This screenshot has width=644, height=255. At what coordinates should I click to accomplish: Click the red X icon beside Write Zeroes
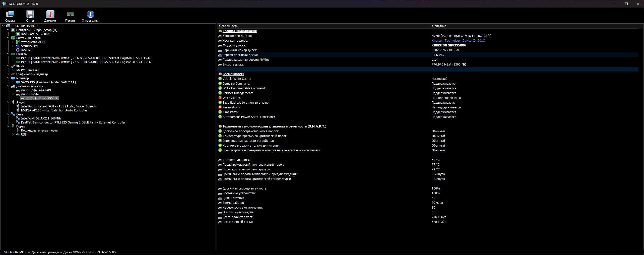tap(220, 98)
